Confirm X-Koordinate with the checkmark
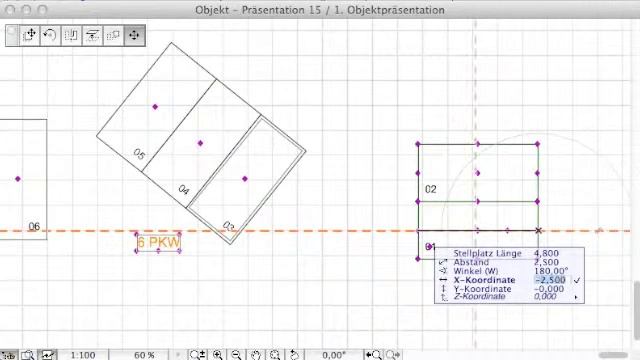Image resolution: width=640 pixels, height=360 pixels. [577, 280]
